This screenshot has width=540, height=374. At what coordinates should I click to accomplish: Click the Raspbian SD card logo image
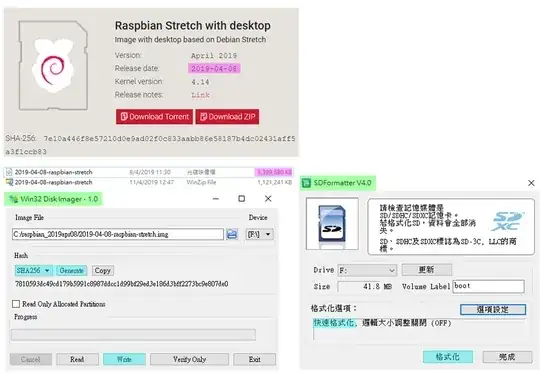click(x=53, y=65)
